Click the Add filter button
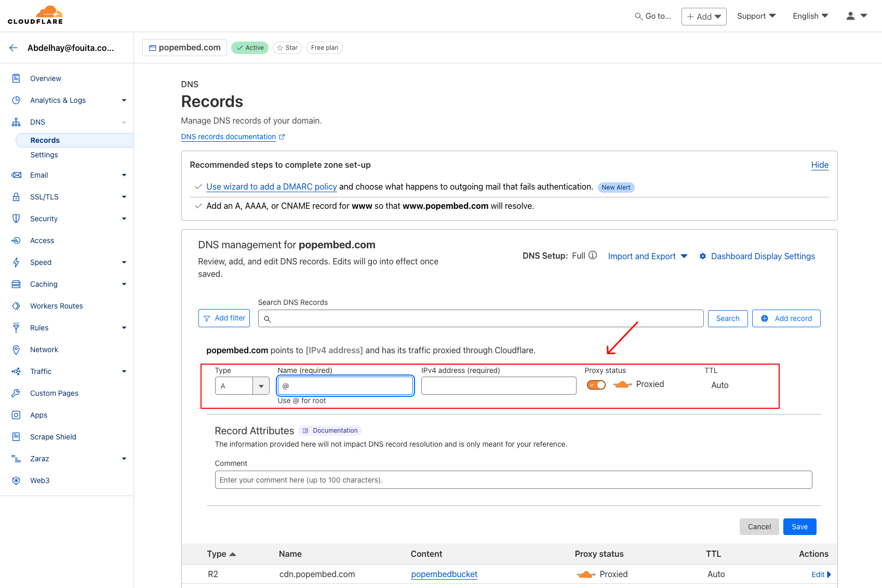 point(224,318)
